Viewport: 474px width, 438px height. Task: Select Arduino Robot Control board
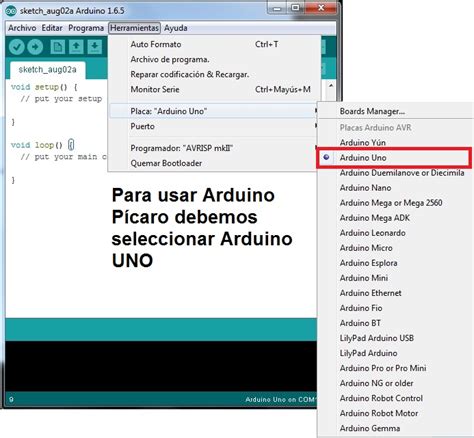click(395, 398)
